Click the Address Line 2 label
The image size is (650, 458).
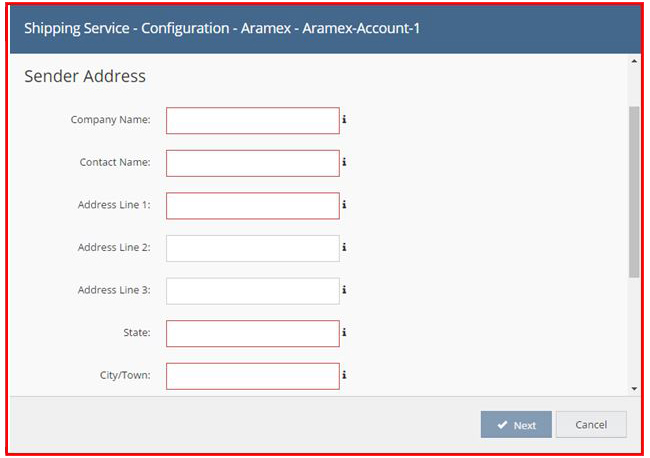pyautogui.click(x=114, y=247)
